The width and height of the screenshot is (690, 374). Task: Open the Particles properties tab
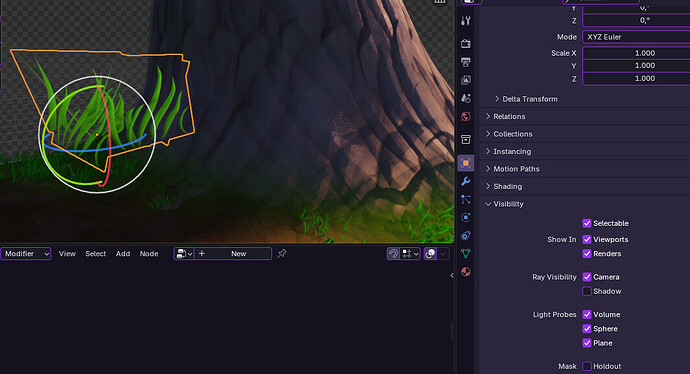[x=466, y=199]
